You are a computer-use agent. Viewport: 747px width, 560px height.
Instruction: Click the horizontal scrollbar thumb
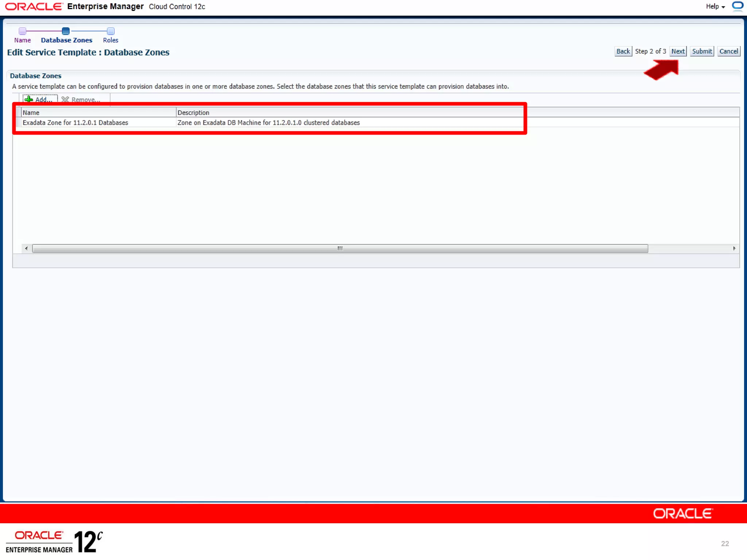click(x=340, y=248)
